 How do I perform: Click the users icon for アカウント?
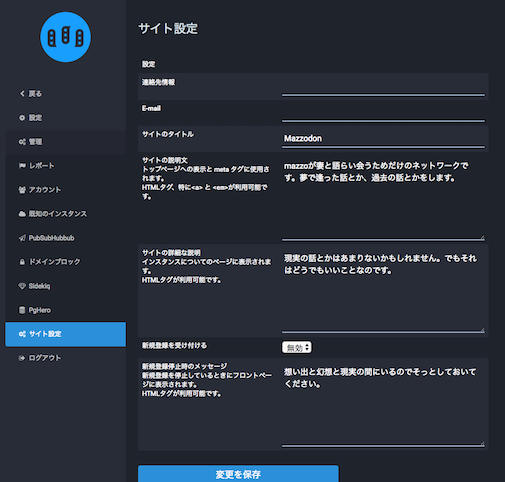[22, 190]
